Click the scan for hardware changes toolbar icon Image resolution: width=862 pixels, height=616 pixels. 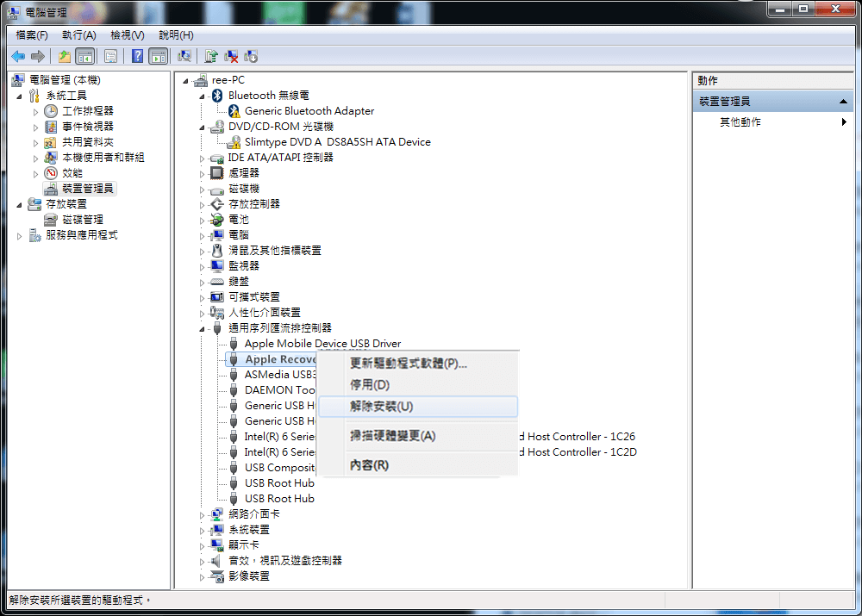click(184, 56)
